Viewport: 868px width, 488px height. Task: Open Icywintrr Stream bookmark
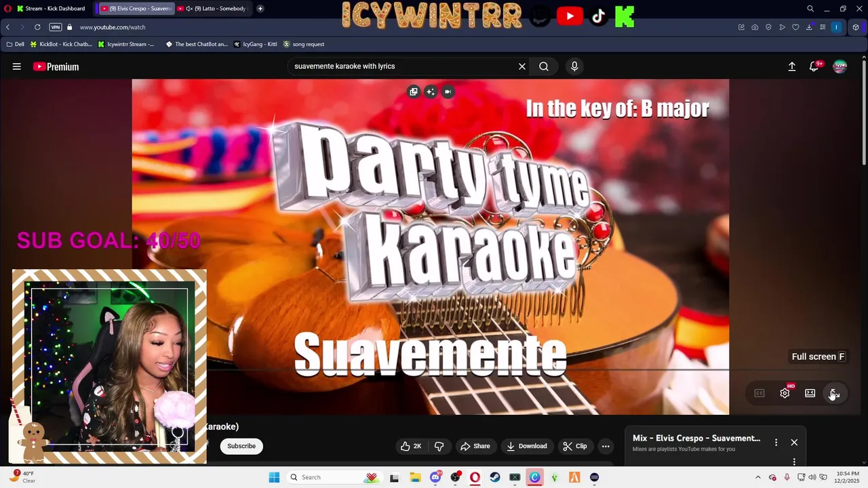tap(126, 44)
